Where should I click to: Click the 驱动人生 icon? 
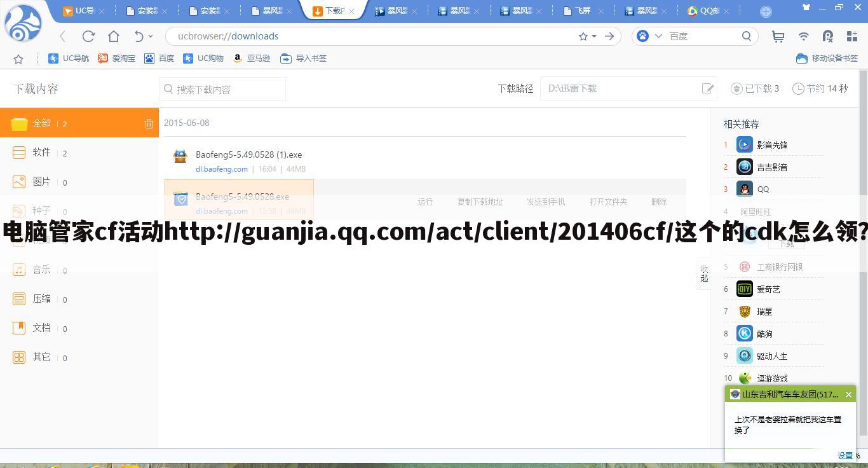click(745, 356)
